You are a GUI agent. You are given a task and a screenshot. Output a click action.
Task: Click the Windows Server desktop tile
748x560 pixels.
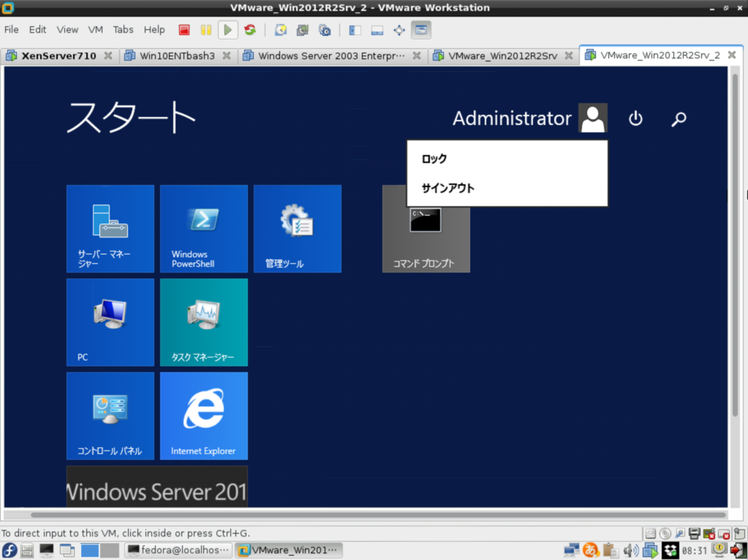point(157,486)
